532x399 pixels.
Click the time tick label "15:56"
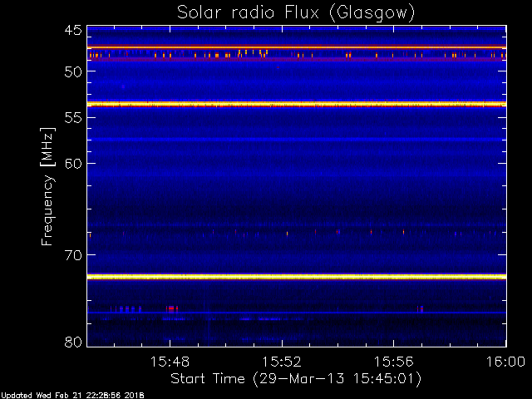[393, 362]
